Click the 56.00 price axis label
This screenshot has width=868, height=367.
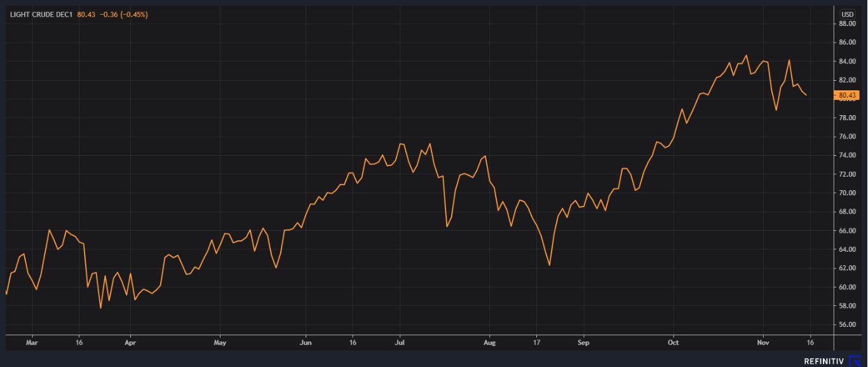pyautogui.click(x=848, y=324)
